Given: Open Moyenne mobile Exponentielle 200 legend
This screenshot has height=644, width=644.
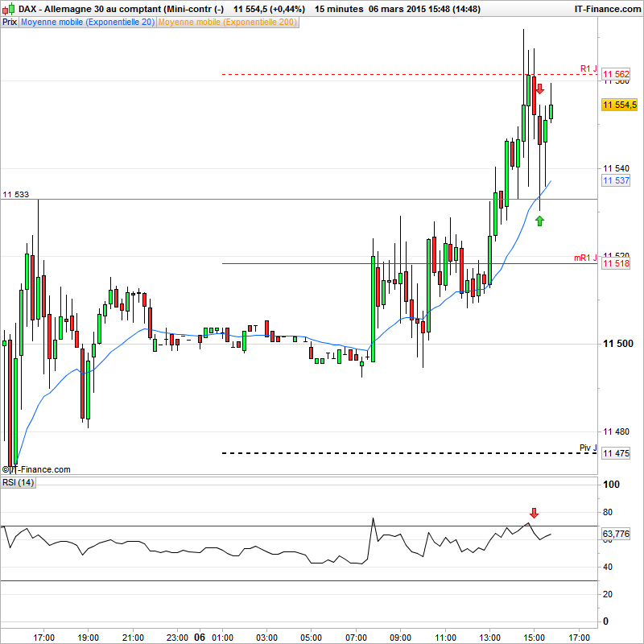Looking at the screenshot, I should [x=228, y=23].
